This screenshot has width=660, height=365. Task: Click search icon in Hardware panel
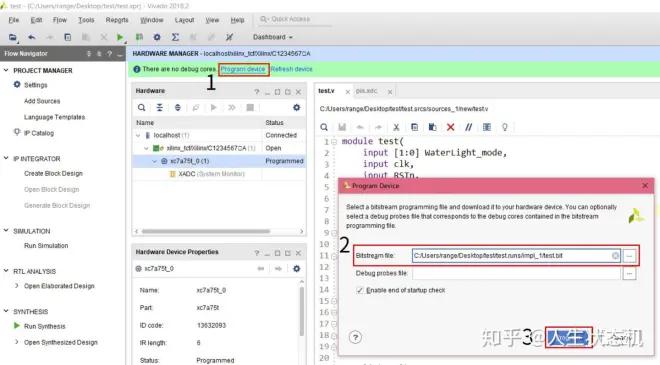coord(141,107)
